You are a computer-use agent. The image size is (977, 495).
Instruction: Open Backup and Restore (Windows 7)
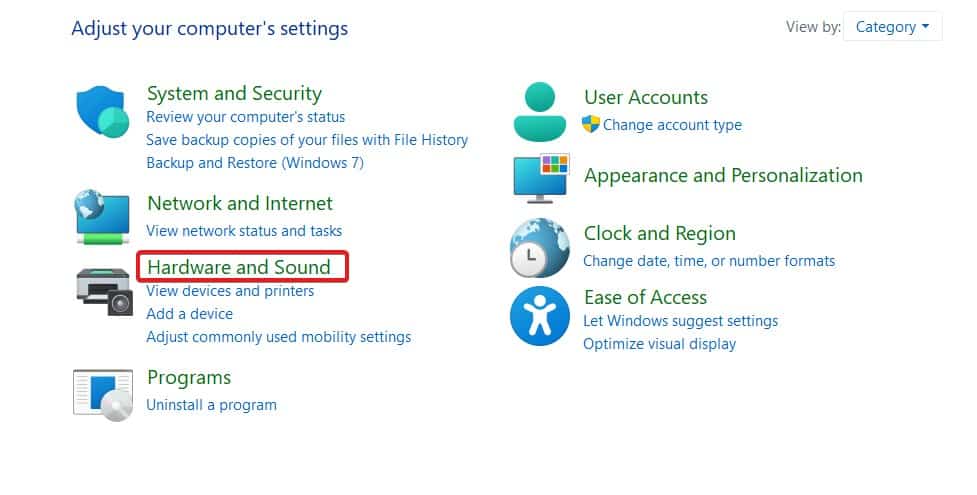pyautogui.click(x=255, y=163)
